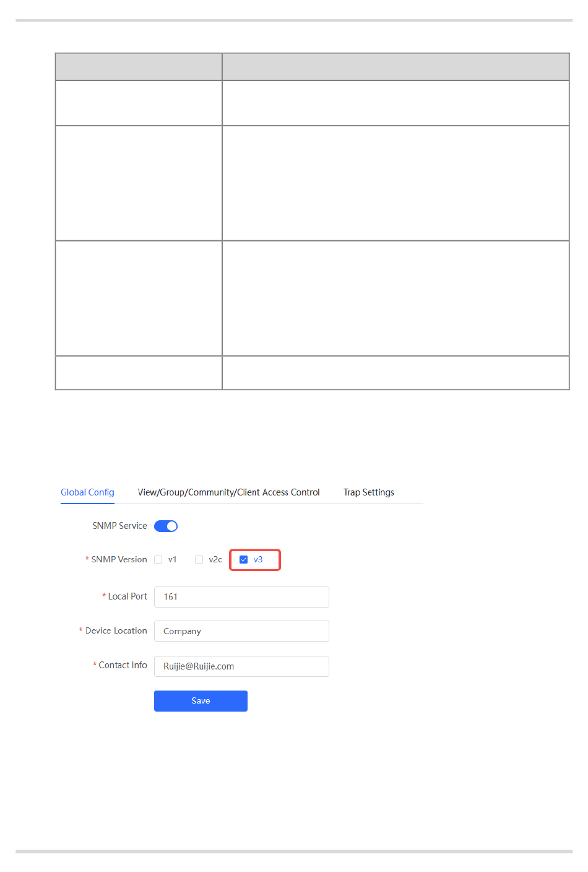The height and width of the screenshot is (872, 588).
Task: Click the SNMP Version field label
Action: point(119,559)
